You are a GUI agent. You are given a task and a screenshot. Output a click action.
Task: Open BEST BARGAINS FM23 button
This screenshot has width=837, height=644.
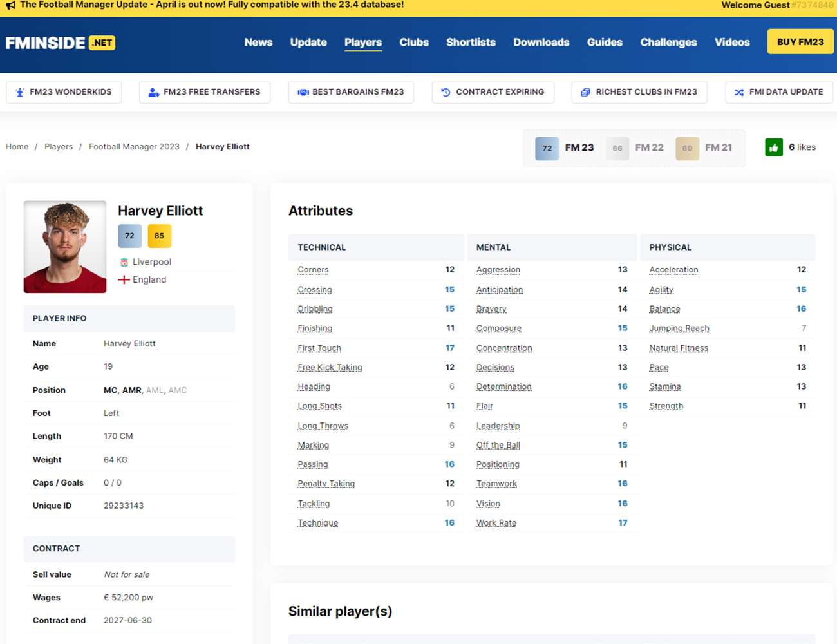[x=351, y=92]
